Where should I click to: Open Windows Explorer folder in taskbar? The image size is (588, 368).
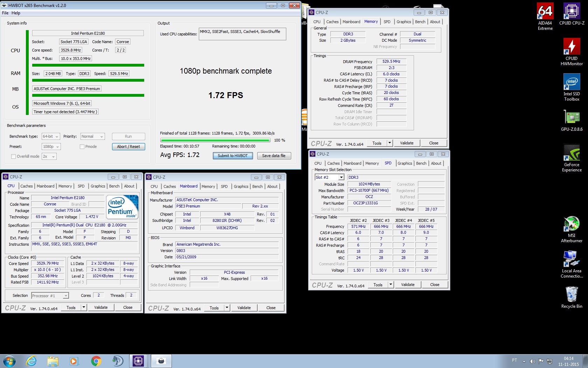pos(53,361)
